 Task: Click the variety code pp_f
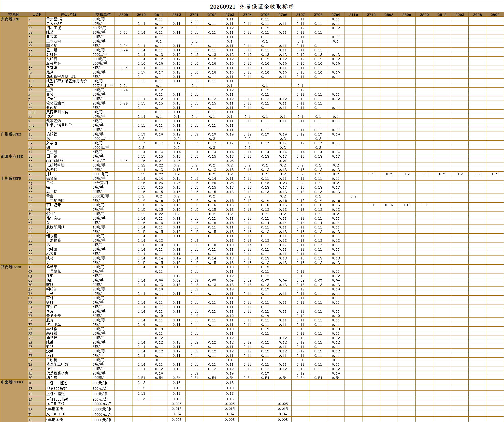click(32, 112)
